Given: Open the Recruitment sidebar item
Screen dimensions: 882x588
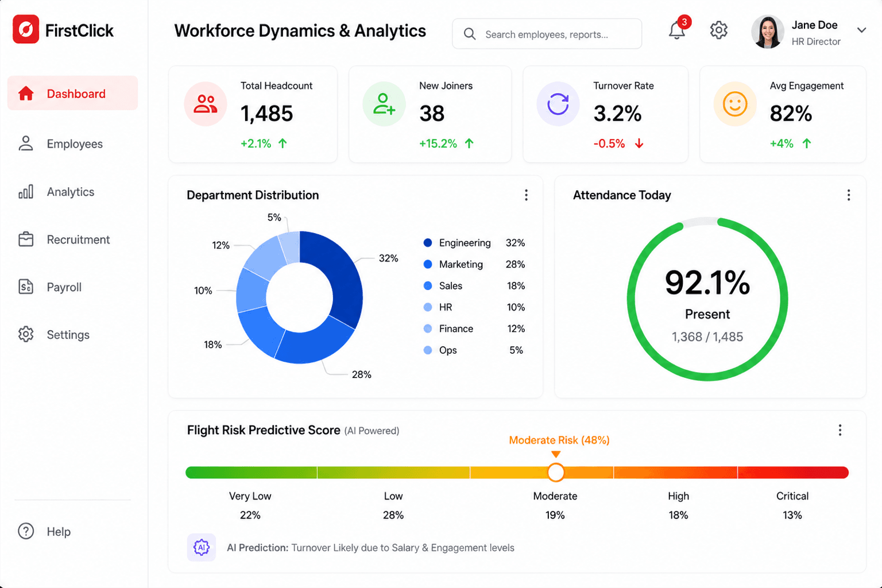Looking at the screenshot, I should [72, 239].
